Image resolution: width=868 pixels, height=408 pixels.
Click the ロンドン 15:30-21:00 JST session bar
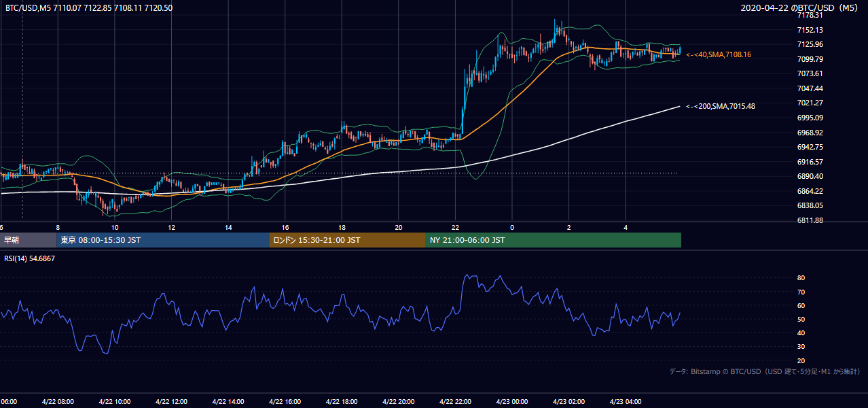coord(348,240)
